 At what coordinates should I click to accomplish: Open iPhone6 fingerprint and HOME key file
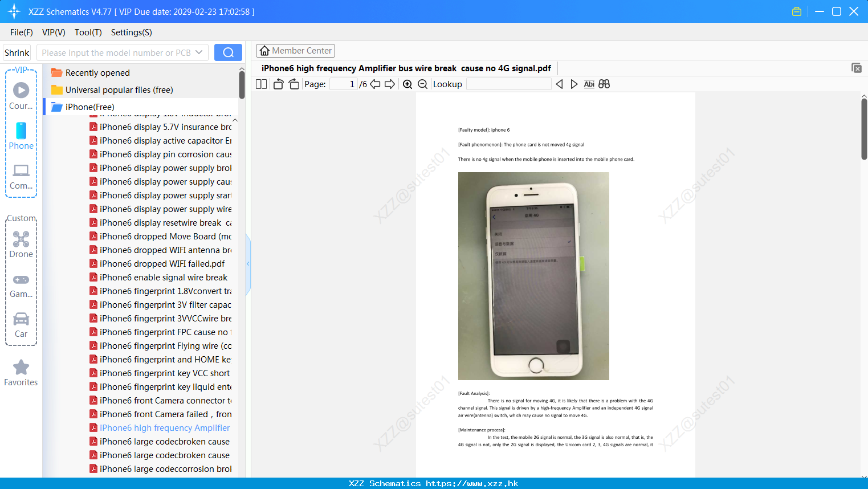(x=161, y=360)
